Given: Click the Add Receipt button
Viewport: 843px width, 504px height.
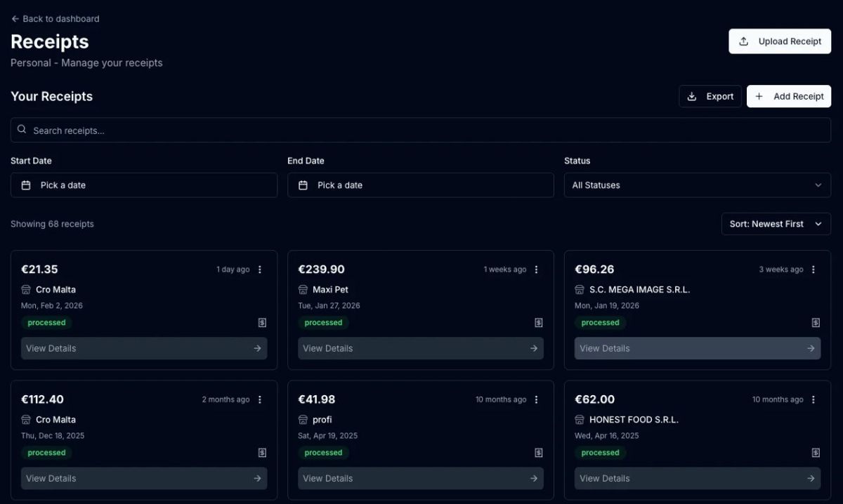Looking at the screenshot, I should coord(788,96).
